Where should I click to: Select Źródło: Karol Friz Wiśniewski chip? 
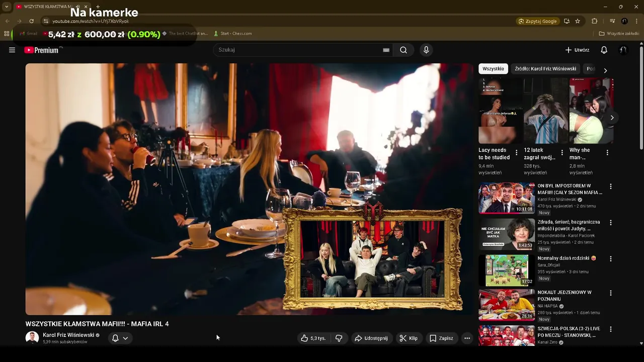545,69
